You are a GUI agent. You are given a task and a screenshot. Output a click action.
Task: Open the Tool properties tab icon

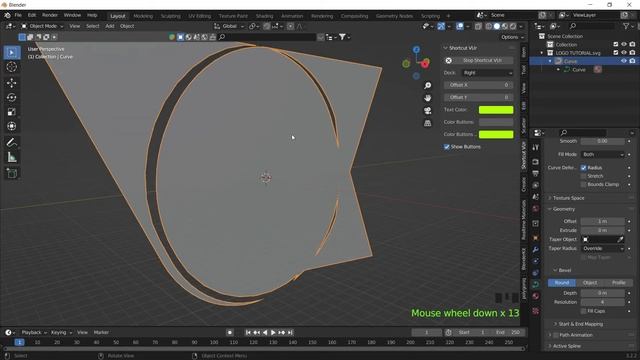[536, 147]
